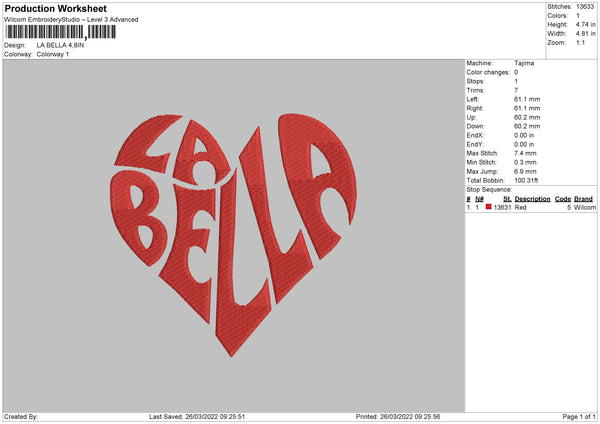Click the Trims value 7
This screenshot has width=600, height=424.
pyautogui.click(x=516, y=90)
